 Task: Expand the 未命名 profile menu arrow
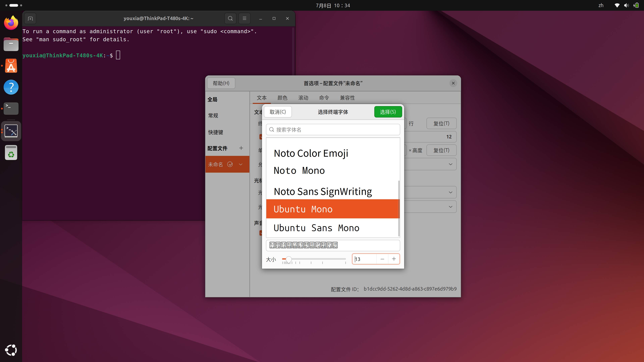[x=240, y=164]
